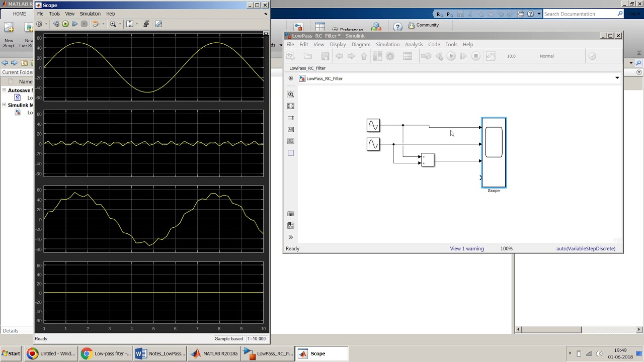The width and height of the screenshot is (644, 362).
Task: Navigate back in the Simulink toolbar
Action: click(x=339, y=56)
